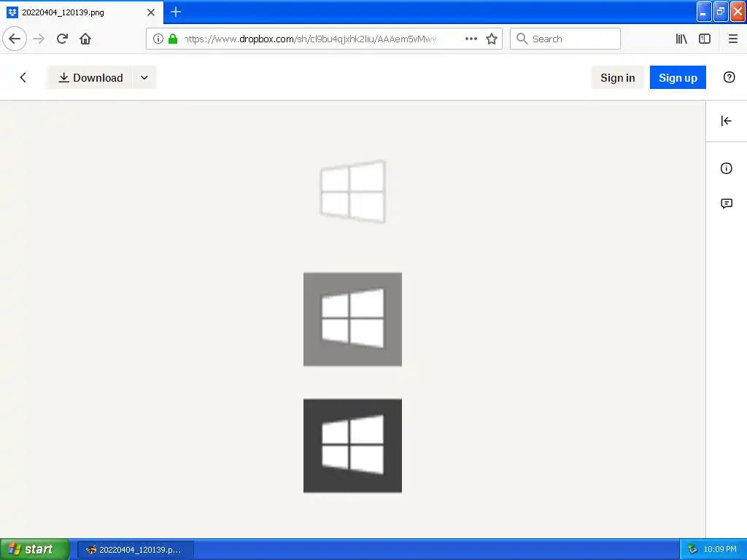Collapse the right sidebar panel
747x560 pixels.
[726, 121]
